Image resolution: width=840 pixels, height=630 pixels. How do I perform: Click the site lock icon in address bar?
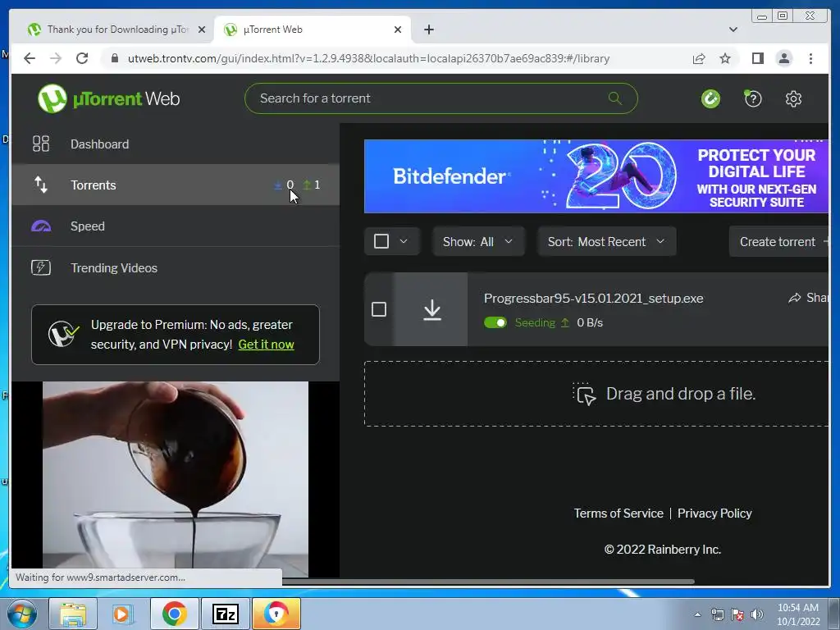click(x=115, y=58)
